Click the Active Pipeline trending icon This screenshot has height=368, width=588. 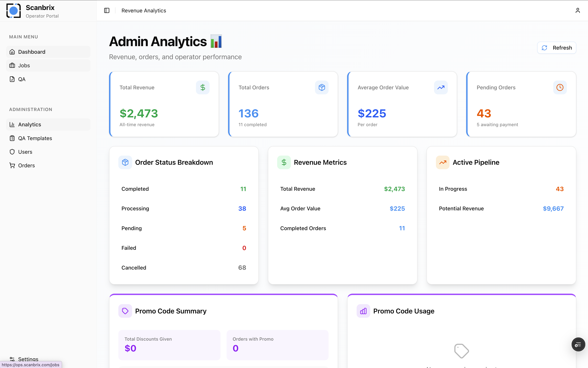(443, 162)
